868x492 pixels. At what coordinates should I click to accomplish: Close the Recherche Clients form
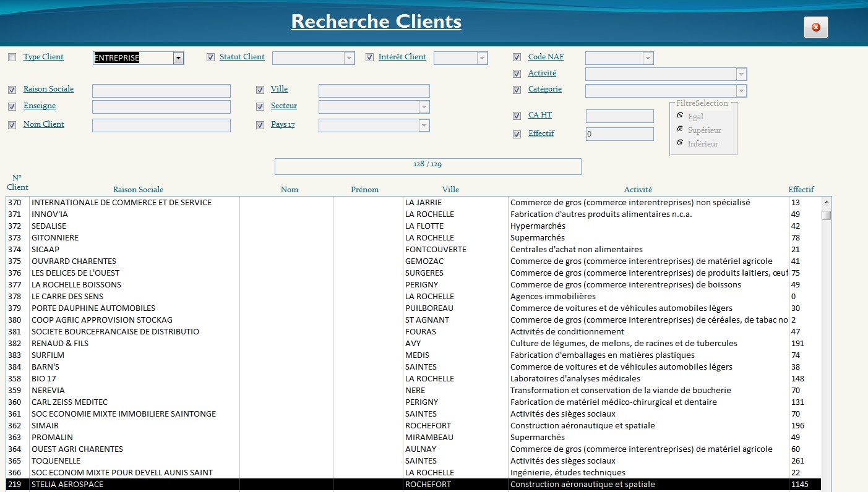pos(815,27)
